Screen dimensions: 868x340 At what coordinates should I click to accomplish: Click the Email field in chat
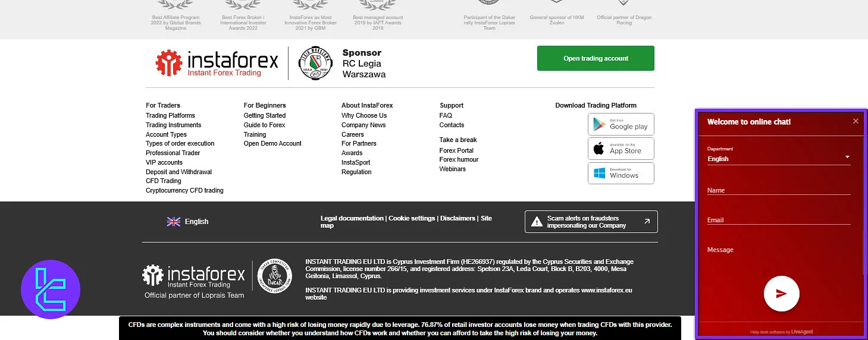pyautogui.click(x=779, y=219)
